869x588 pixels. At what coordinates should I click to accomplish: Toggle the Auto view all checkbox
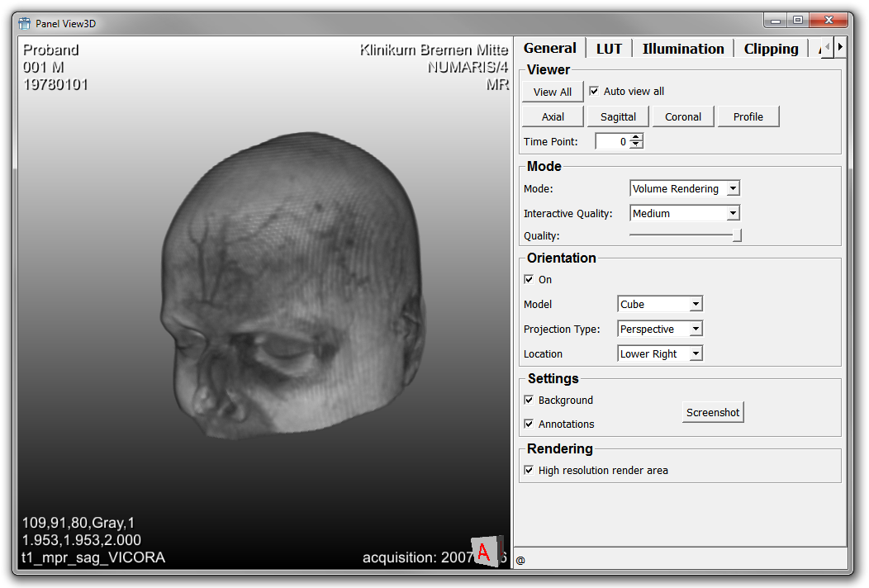click(x=594, y=92)
